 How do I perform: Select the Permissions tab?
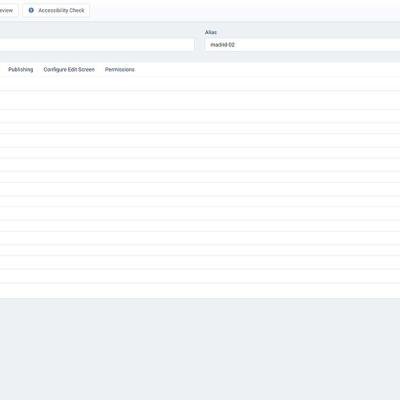[x=120, y=69]
